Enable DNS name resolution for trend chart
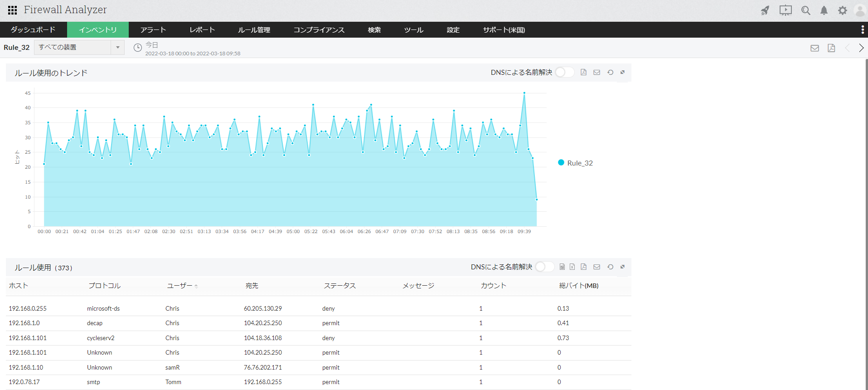This screenshot has height=390, width=868. [564, 73]
